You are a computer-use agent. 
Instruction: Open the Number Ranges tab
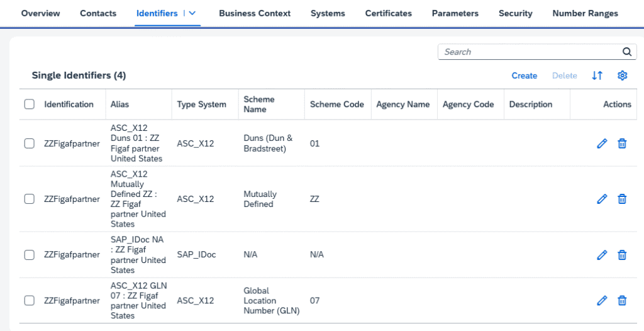coord(586,14)
